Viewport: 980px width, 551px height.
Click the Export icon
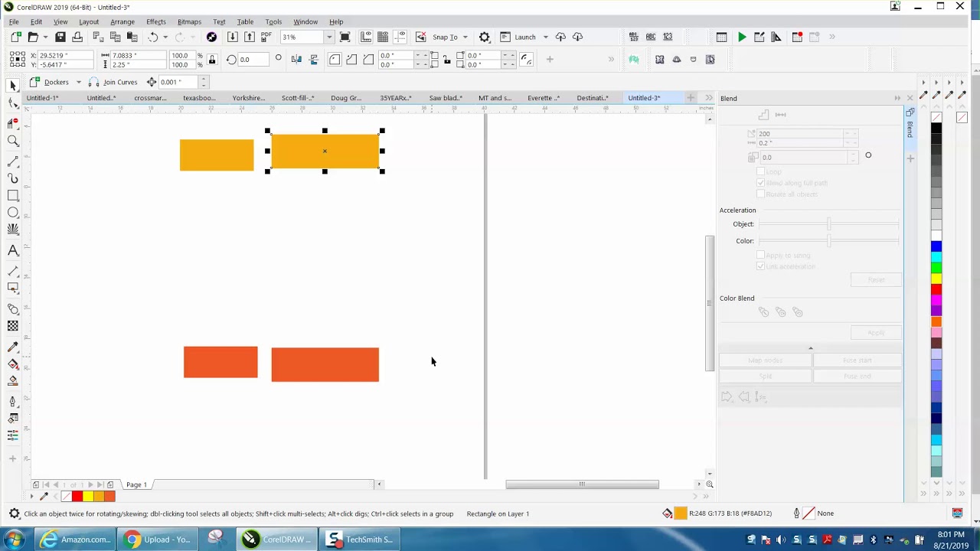249,37
